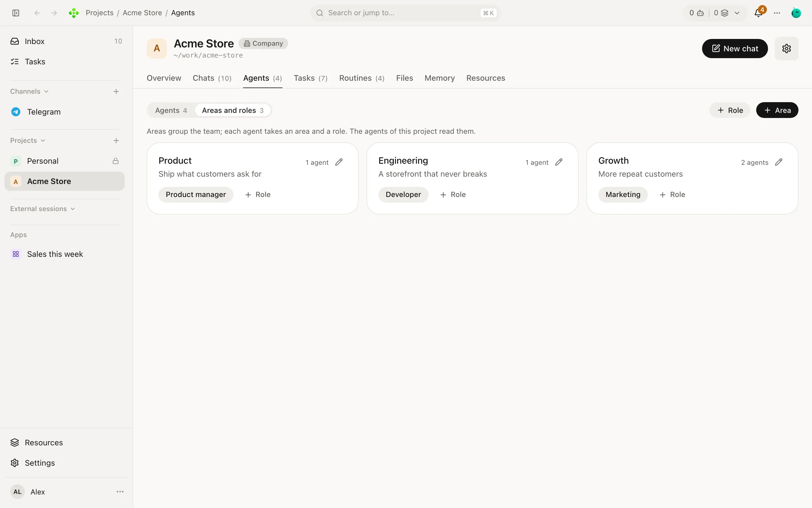Open the Chats tab

tap(212, 78)
